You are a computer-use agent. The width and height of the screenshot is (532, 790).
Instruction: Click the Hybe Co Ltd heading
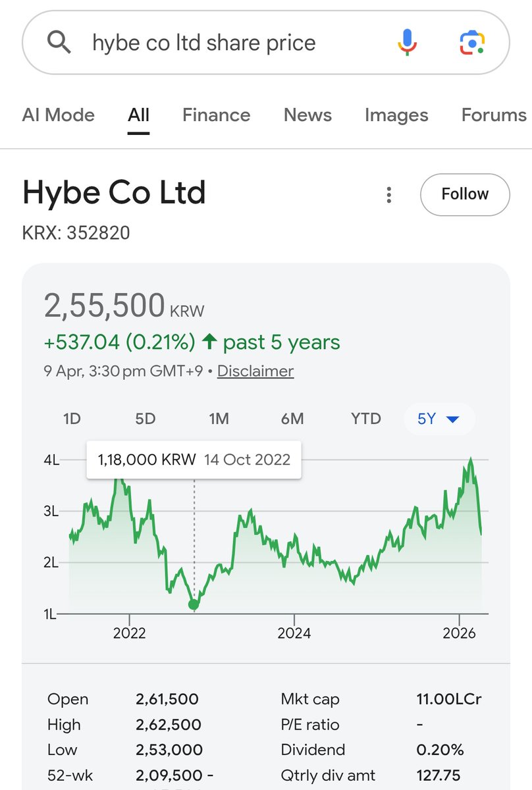tap(114, 193)
